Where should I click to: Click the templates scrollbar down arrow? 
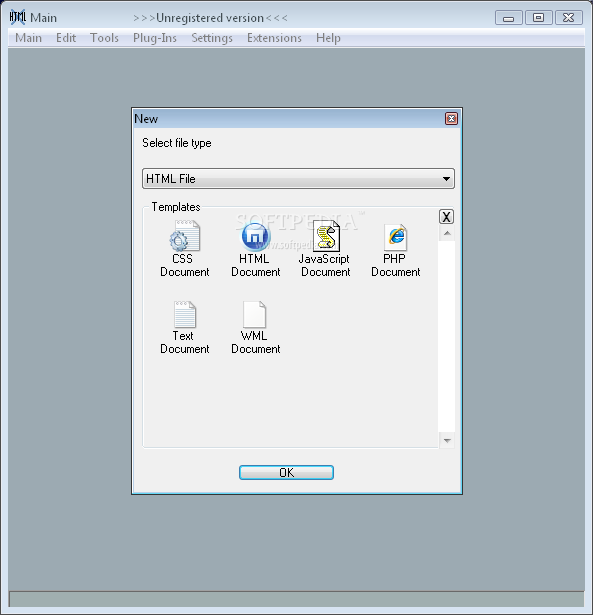coord(447,441)
